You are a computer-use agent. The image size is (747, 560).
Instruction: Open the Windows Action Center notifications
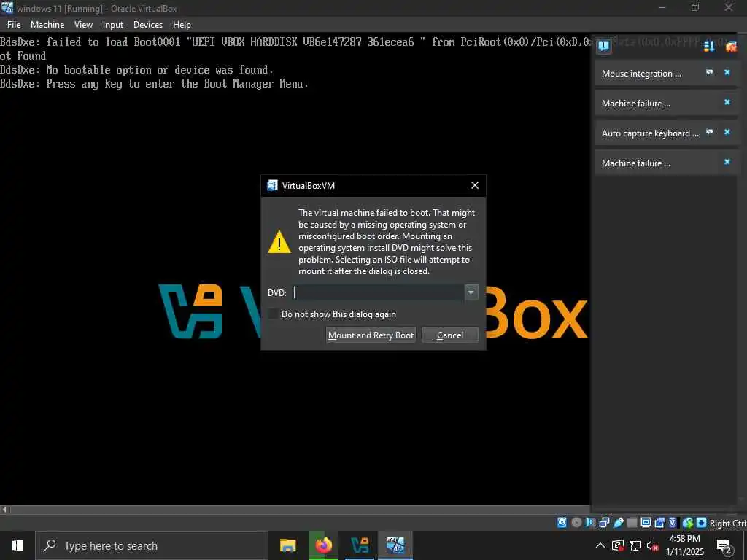724,546
